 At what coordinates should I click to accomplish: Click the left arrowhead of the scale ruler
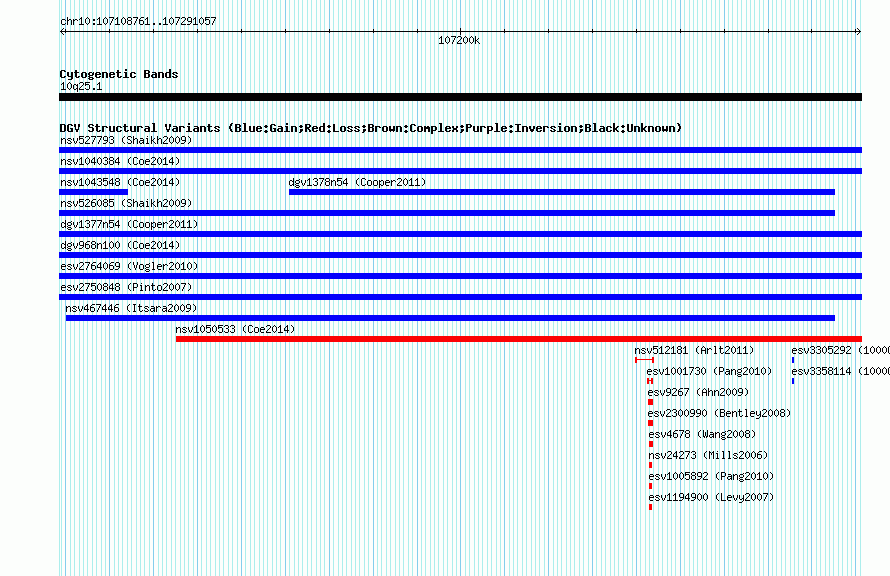coord(63,31)
